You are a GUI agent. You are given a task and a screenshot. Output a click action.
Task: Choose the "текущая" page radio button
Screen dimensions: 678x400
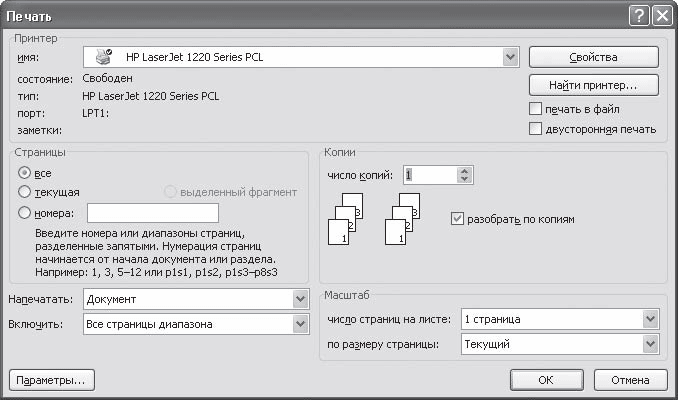click(x=25, y=191)
